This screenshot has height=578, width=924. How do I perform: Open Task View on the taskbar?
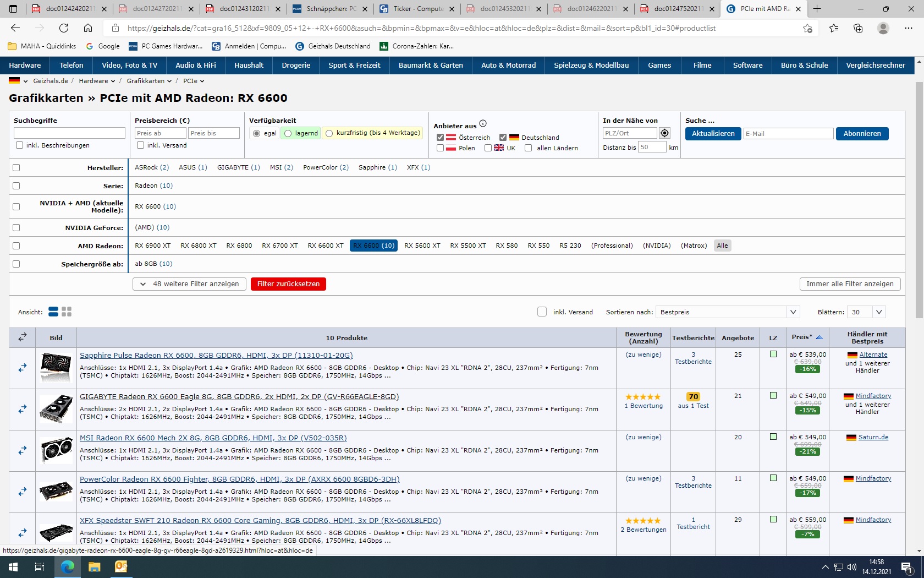40,566
